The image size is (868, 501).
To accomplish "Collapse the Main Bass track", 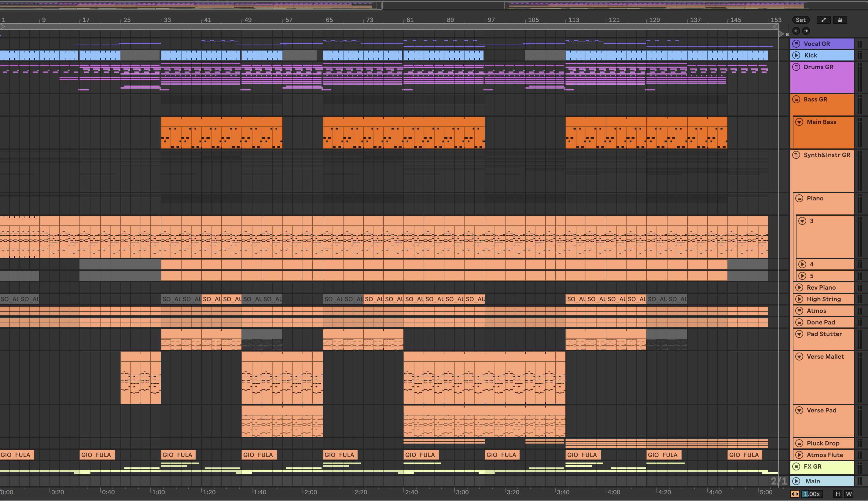I will pos(800,122).
